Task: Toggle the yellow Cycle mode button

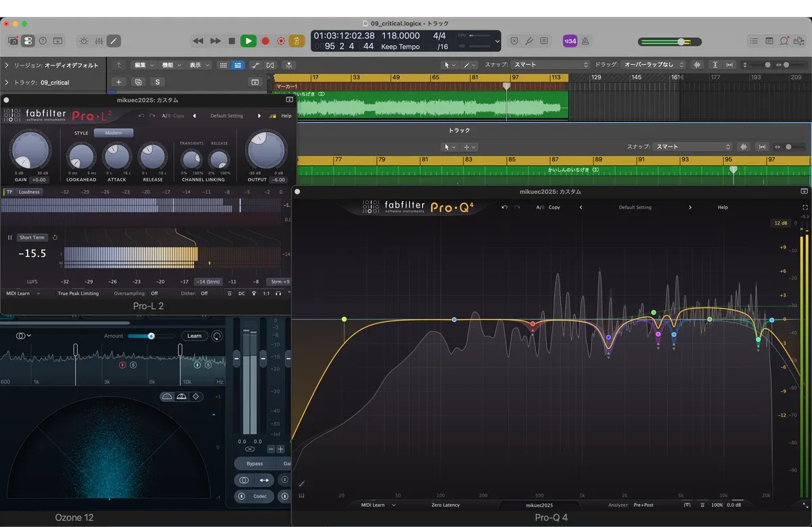Action: [x=297, y=41]
